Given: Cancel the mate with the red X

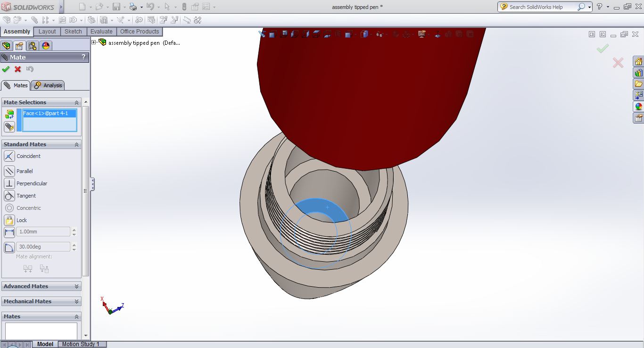Looking at the screenshot, I should click(18, 69).
